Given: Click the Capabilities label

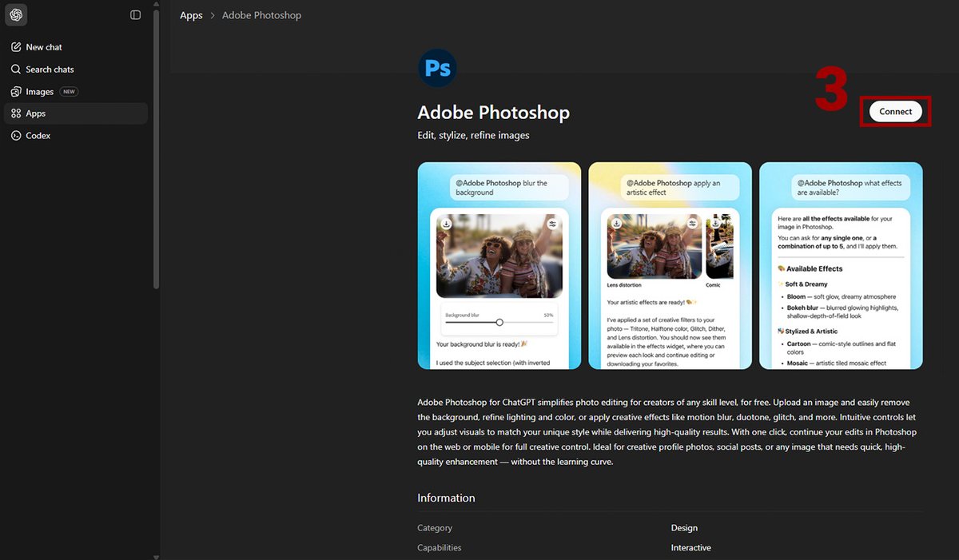Looking at the screenshot, I should click(440, 548).
